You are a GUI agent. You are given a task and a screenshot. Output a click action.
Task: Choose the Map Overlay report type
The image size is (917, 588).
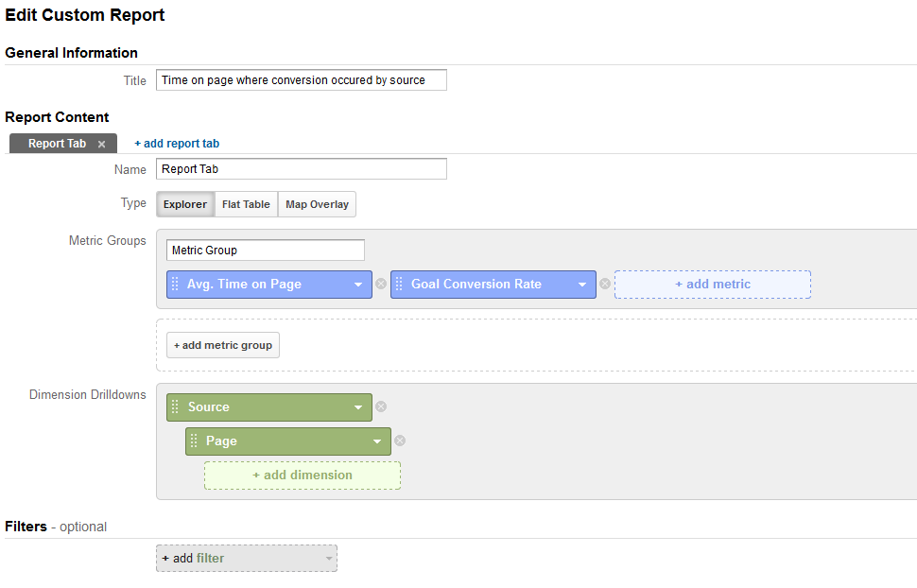click(x=317, y=204)
